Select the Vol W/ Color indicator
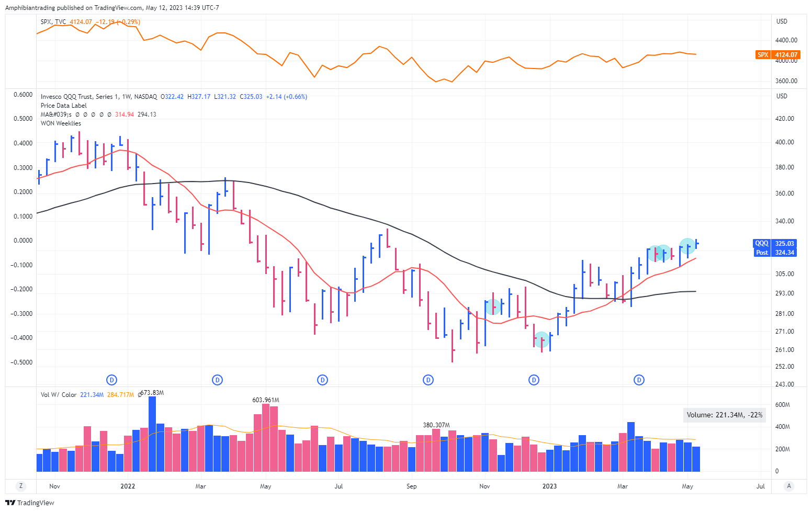 pos(59,395)
